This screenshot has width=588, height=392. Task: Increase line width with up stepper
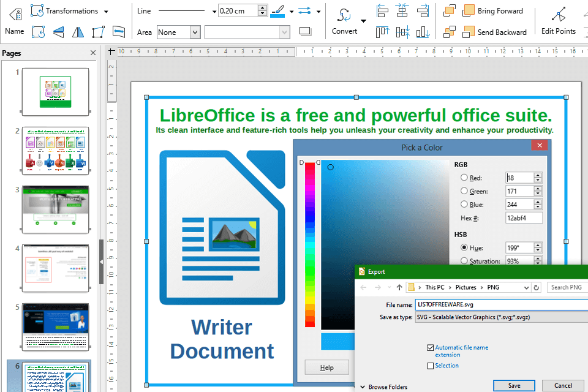point(263,8)
